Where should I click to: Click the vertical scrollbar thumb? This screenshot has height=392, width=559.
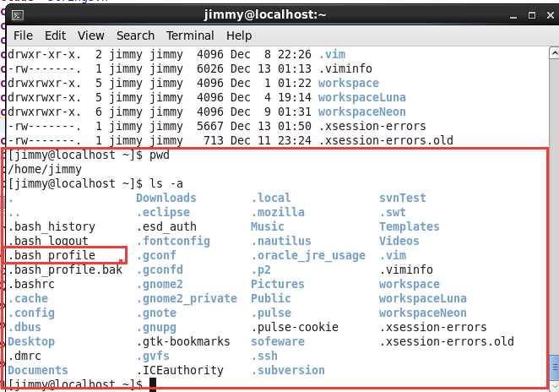point(555,367)
